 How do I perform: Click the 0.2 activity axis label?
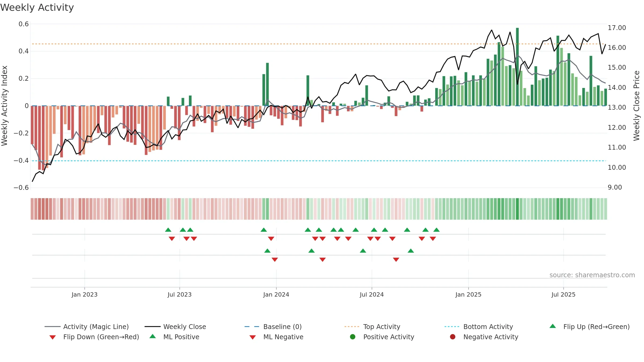point(24,79)
